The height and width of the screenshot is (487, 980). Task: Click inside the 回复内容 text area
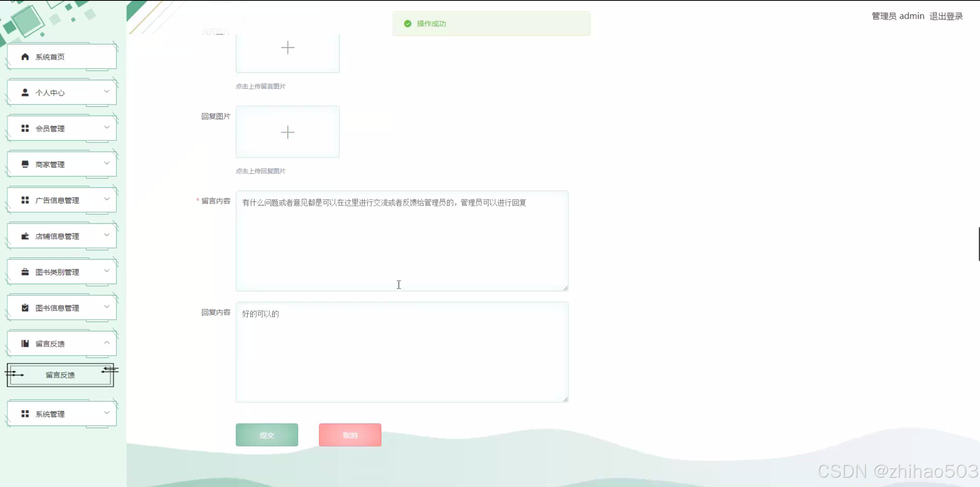tap(402, 352)
